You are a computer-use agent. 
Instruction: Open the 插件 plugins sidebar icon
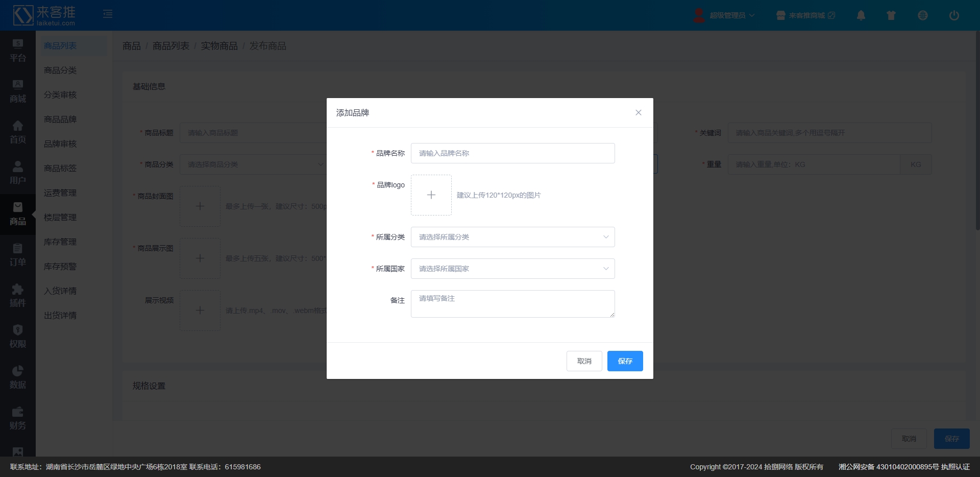(18, 296)
